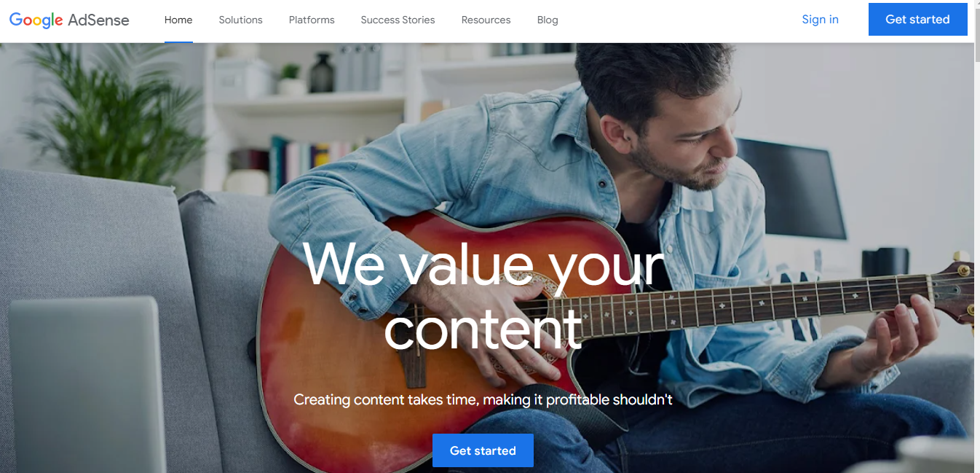The height and width of the screenshot is (473, 980).
Task: Visit the Blog link
Action: tap(548, 20)
